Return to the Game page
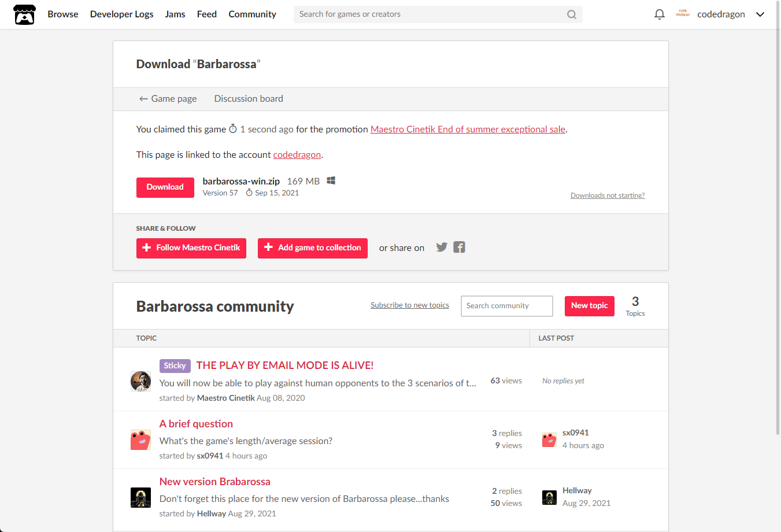 (x=168, y=99)
